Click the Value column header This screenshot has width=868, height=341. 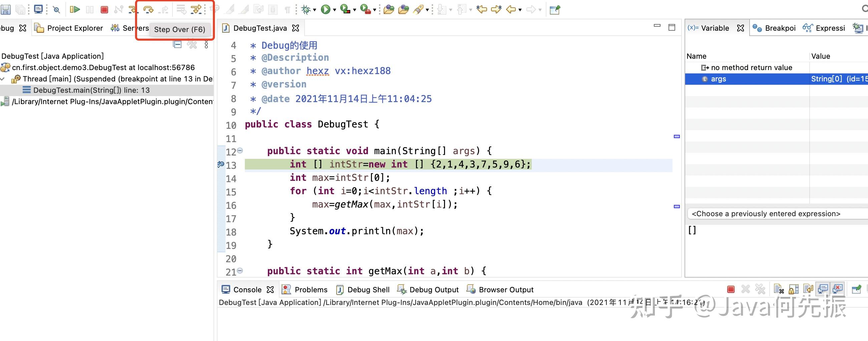[x=821, y=56]
